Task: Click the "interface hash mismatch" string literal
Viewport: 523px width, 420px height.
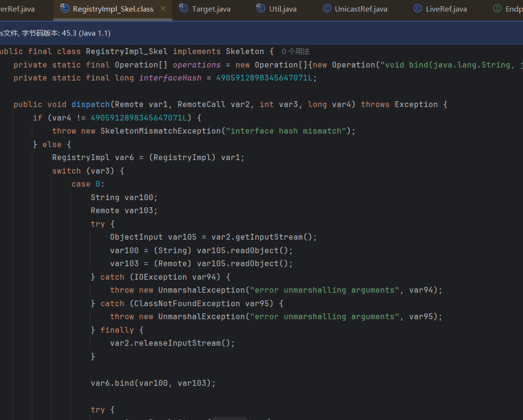Action: pos(286,131)
